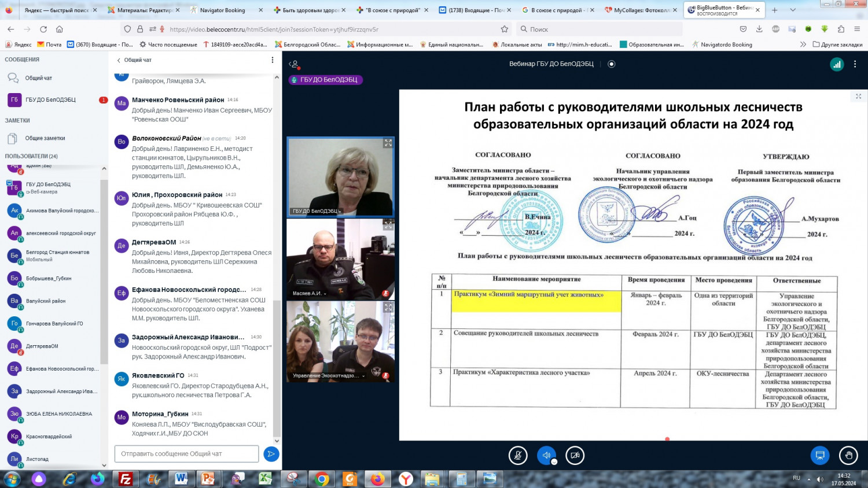
Task: Toggle the users list panel icon
Action: (x=295, y=64)
